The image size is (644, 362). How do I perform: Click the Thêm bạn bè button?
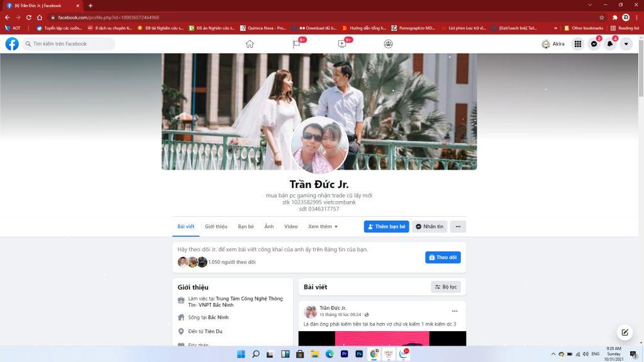(x=387, y=226)
